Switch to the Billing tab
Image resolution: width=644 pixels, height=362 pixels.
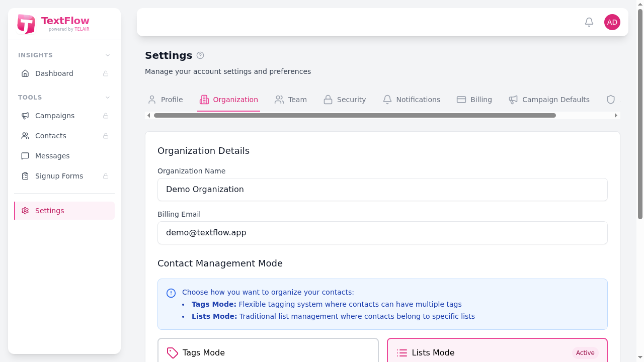(474, 100)
